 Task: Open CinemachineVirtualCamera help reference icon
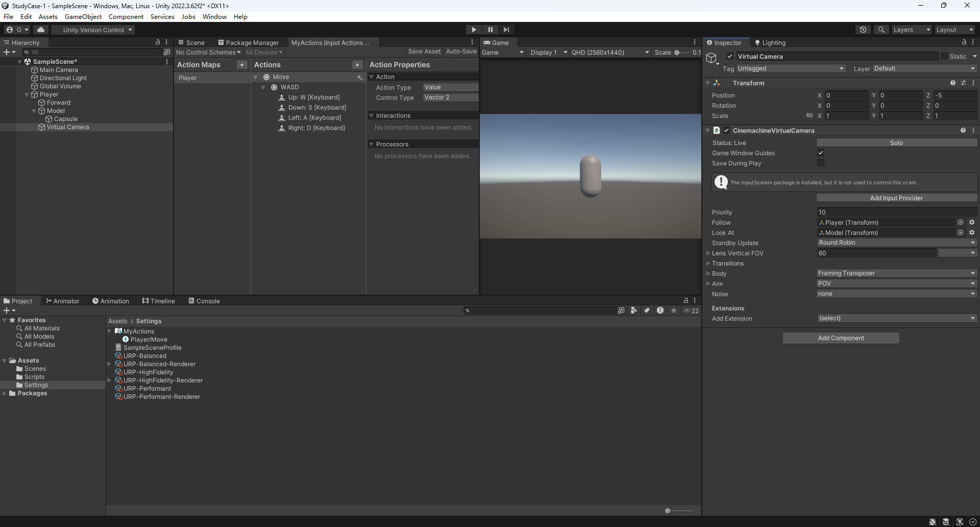(963, 131)
